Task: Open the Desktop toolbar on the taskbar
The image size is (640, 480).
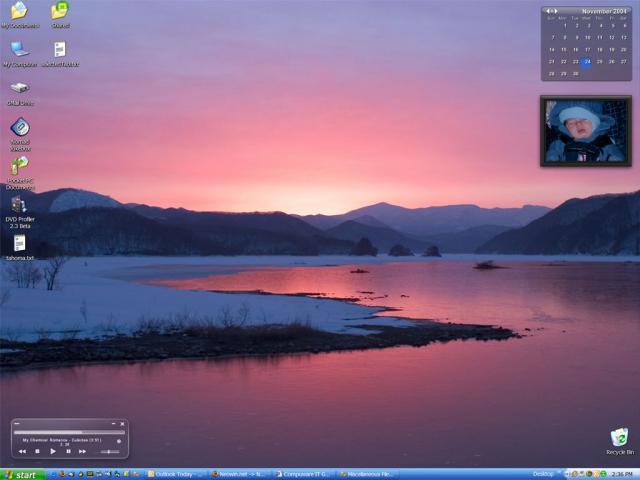Action: [543, 474]
